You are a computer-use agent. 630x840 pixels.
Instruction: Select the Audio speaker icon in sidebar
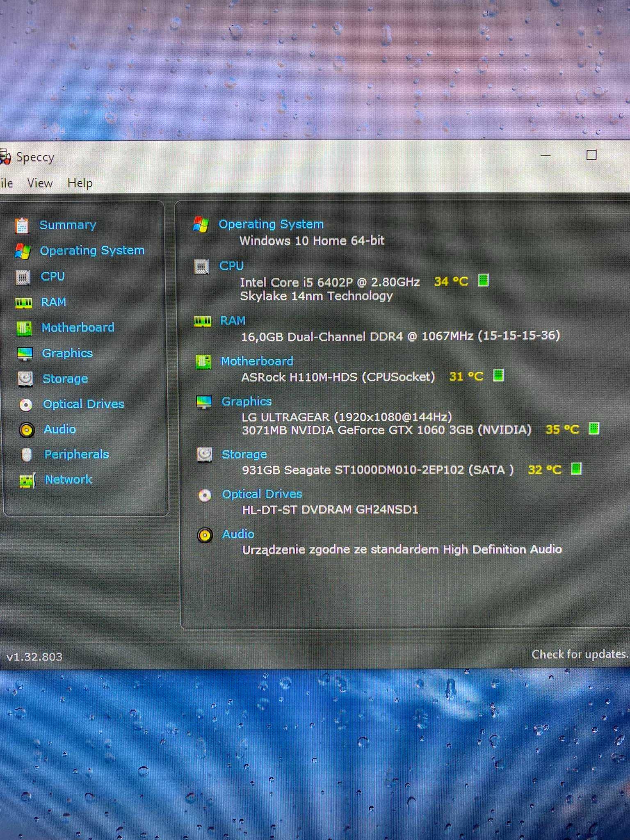pos(26,430)
